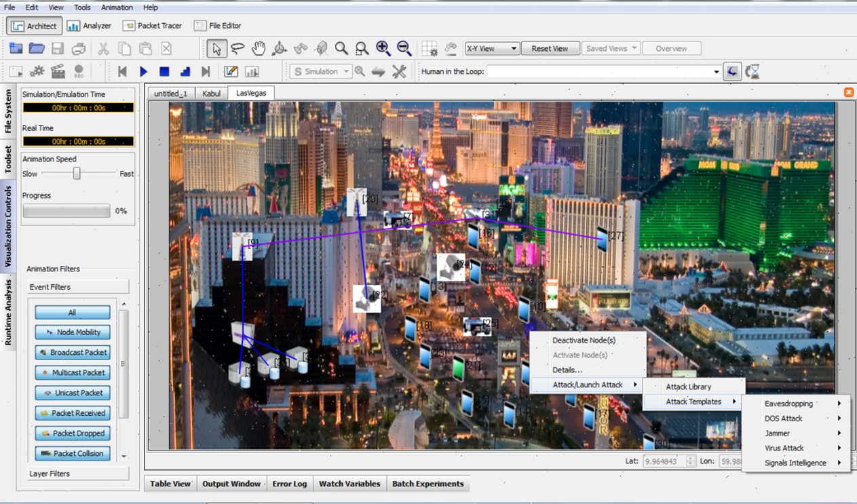Toggle the Unicast Packet filter

[x=73, y=393]
